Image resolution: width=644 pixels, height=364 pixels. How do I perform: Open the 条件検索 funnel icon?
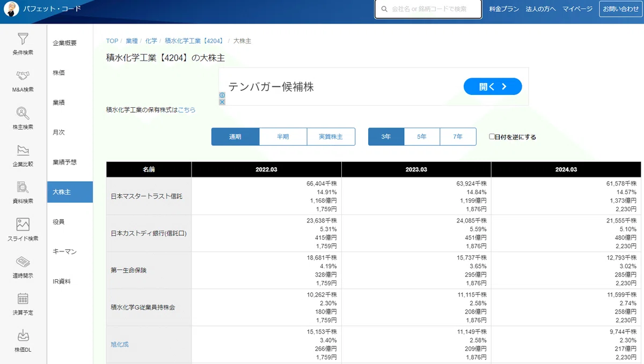click(x=23, y=39)
